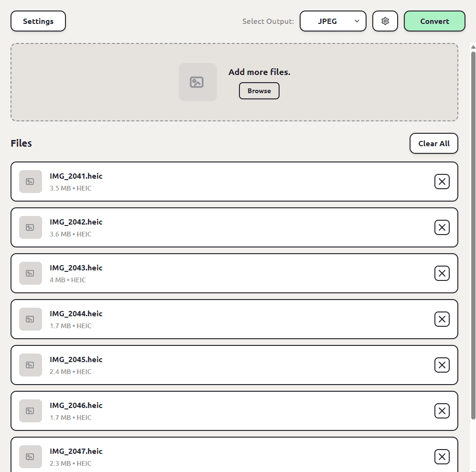Viewport: 476px width, 472px height.
Task: Click thumbnail icon of IMG_2044.heic
Action: (x=31, y=319)
